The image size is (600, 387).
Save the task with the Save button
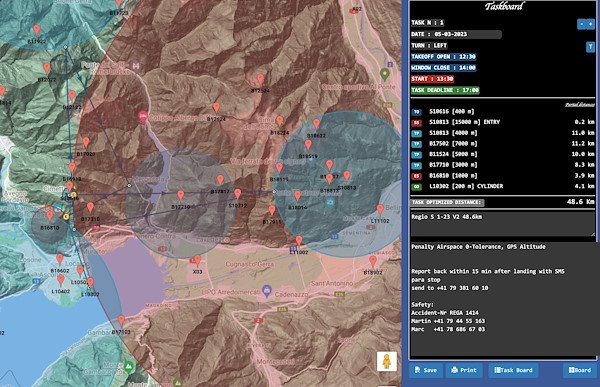point(426,370)
